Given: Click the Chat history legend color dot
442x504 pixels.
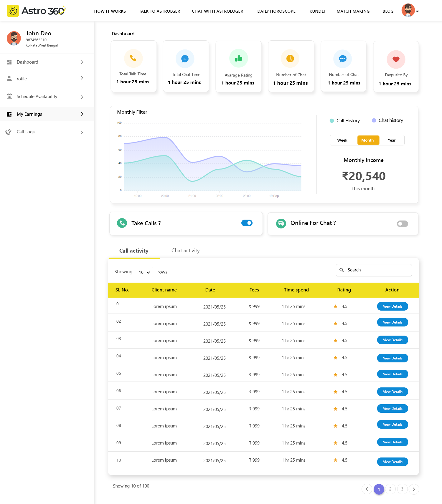Looking at the screenshot, I should pos(374,120).
